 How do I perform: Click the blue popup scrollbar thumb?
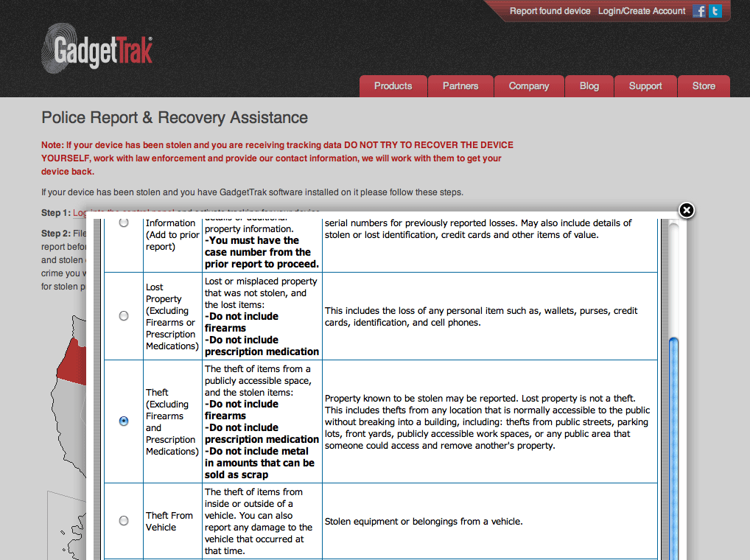[x=673, y=449]
